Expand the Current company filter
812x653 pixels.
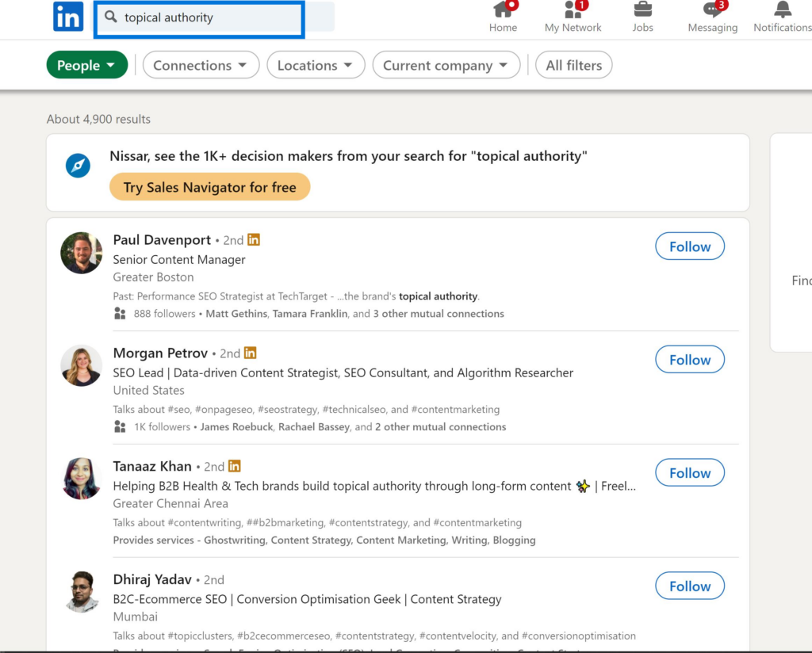click(x=446, y=65)
